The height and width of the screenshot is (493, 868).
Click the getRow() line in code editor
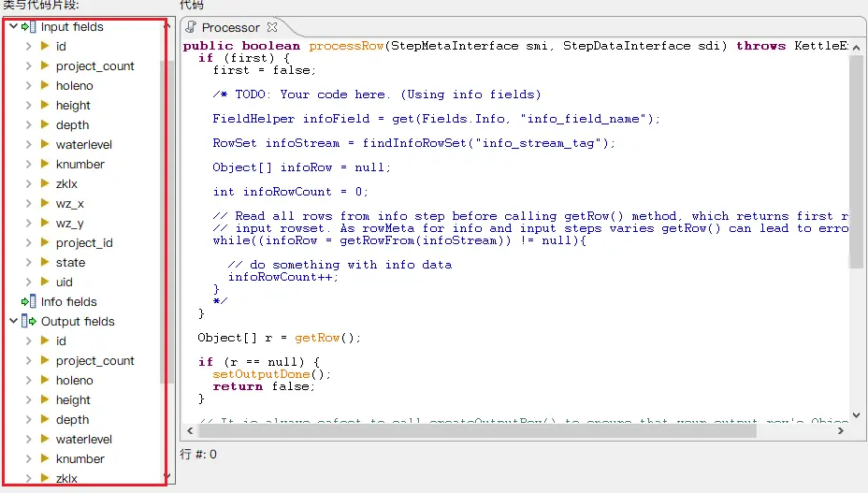point(279,338)
